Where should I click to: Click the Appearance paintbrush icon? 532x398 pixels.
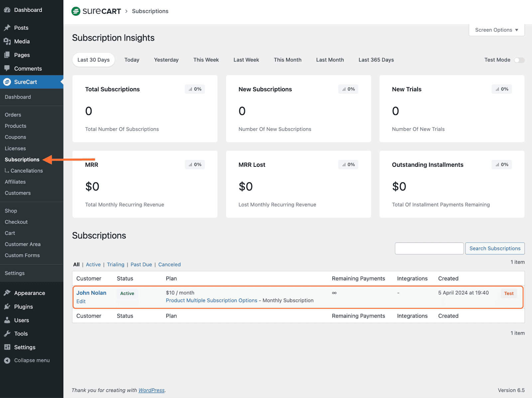point(7,293)
